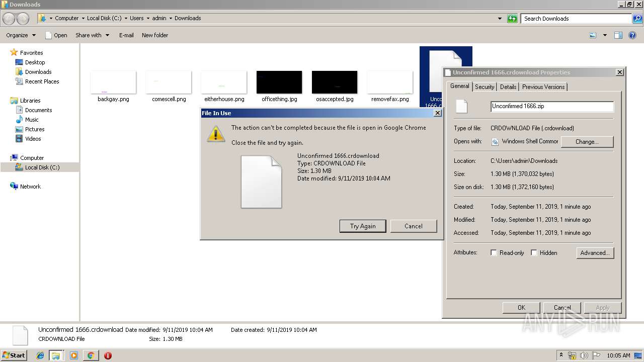Screen dimensions: 644x362
Task: Switch to the General tab
Action: [459, 86]
